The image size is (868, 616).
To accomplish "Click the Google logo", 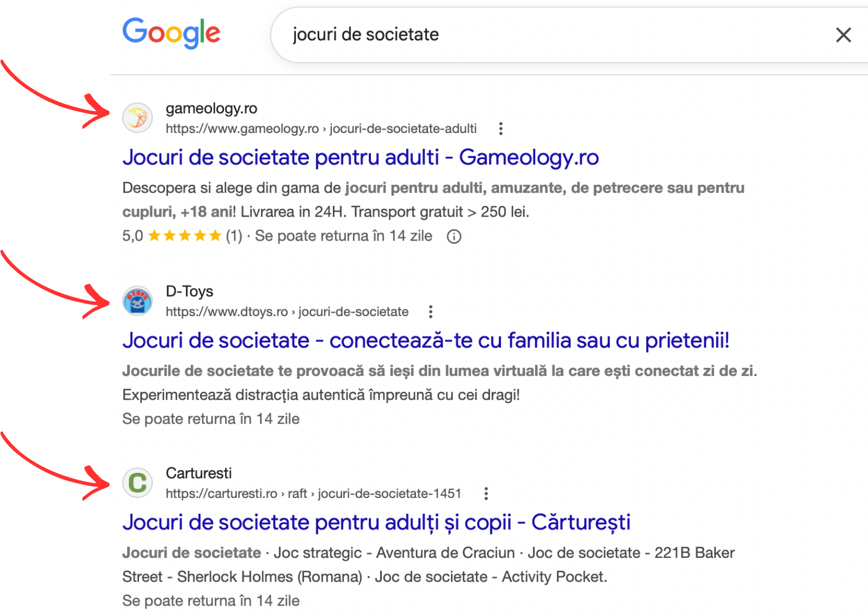I will (171, 33).
